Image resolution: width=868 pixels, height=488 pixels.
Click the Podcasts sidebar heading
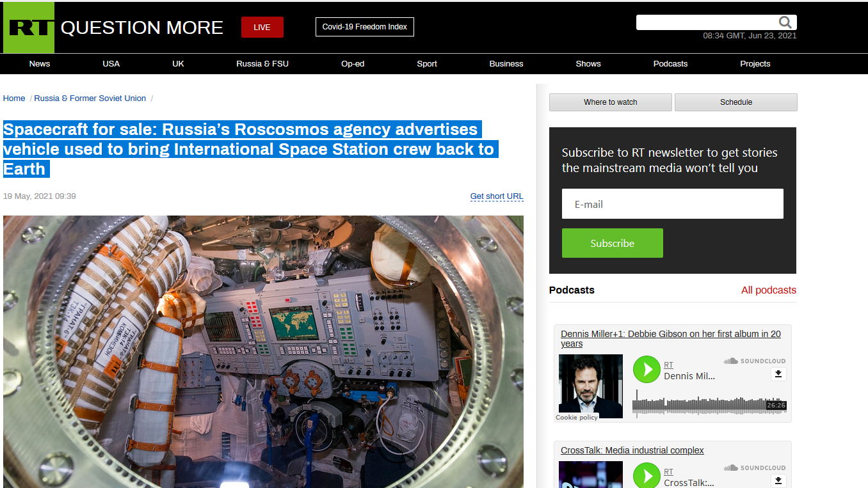click(572, 290)
